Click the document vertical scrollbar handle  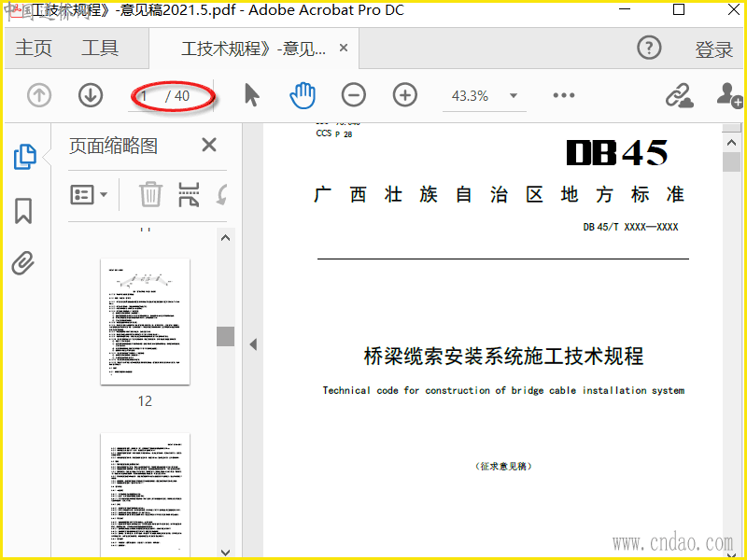pyautogui.click(x=731, y=161)
